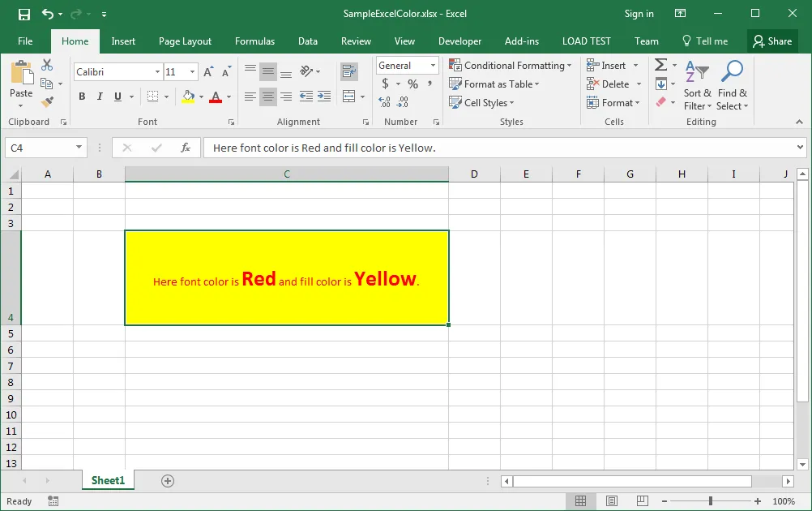The image size is (812, 511).
Task: Apply Accounting Number Format dollar sign
Action: pos(385,84)
